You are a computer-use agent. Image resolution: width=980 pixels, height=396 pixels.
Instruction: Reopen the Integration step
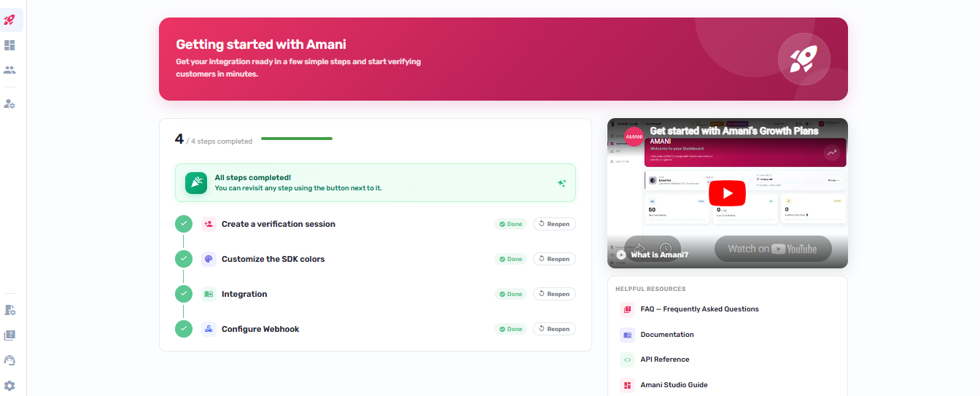pyautogui.click(x=554, y=294)
